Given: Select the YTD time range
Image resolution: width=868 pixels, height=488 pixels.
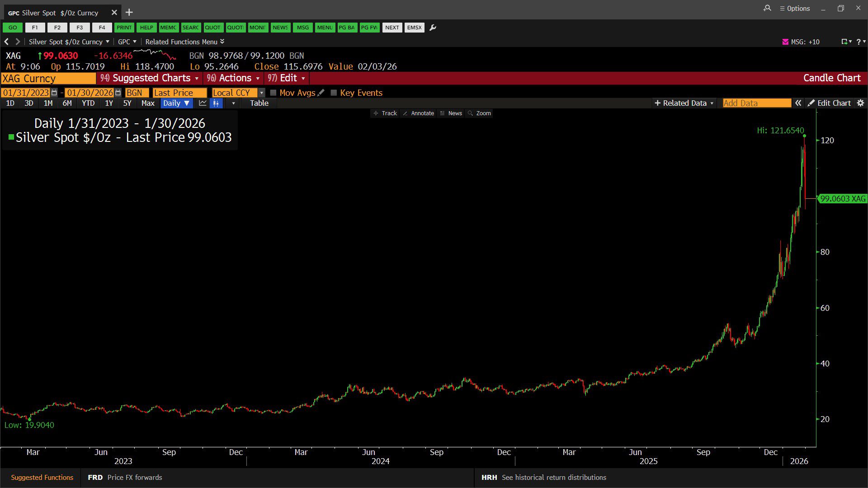Looking at the screenshot, I should click(x=88, y=103).
